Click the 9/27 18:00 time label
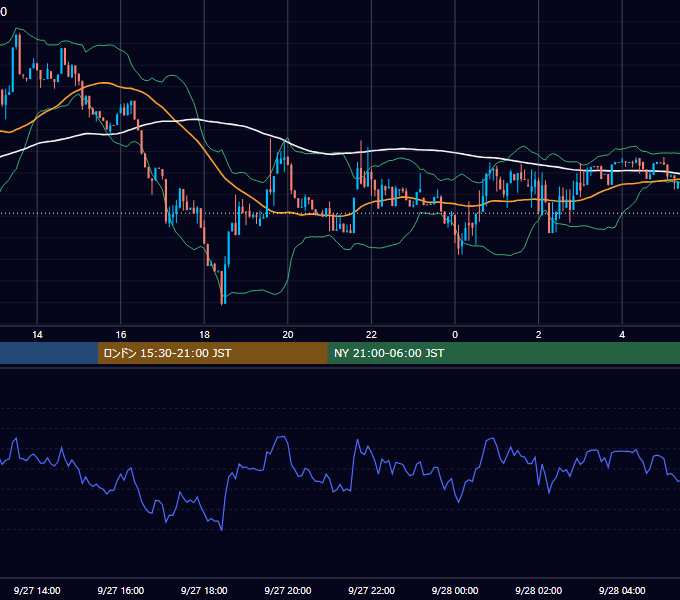 point(204,590)
